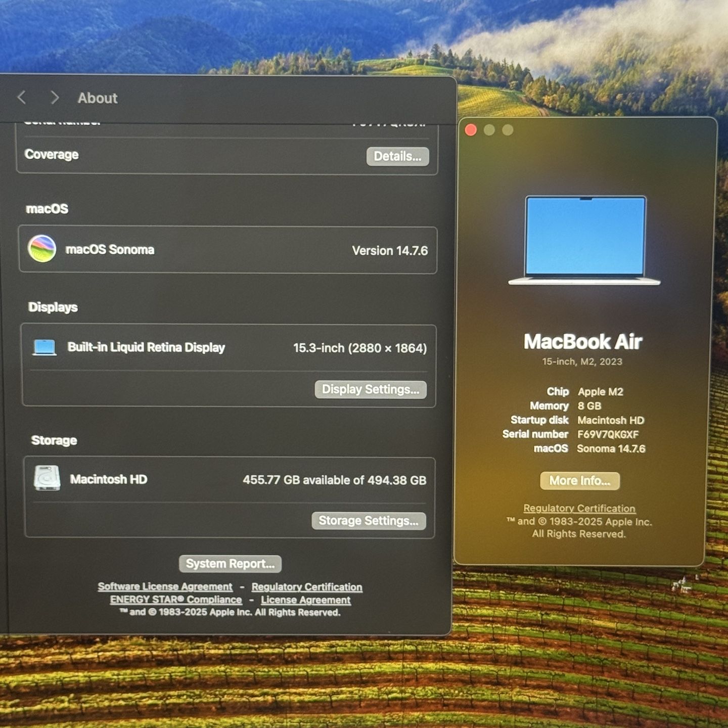Click the About page title

pos(98,98)
